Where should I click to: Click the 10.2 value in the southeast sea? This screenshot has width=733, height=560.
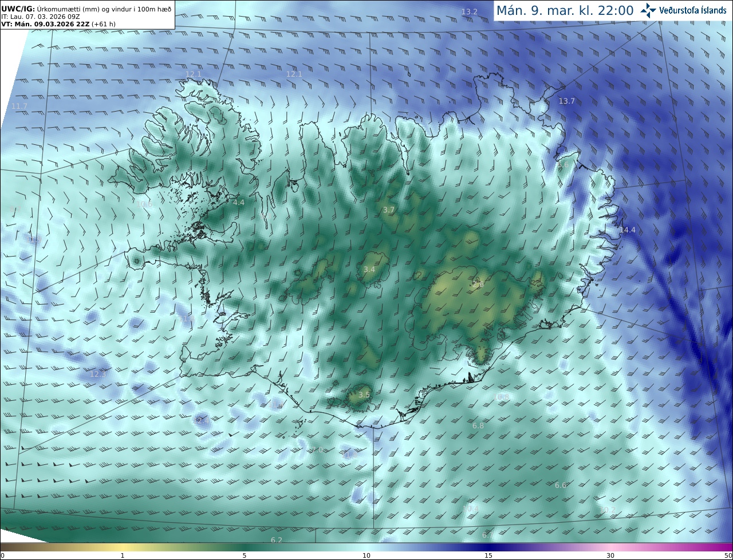click(607, 510)
